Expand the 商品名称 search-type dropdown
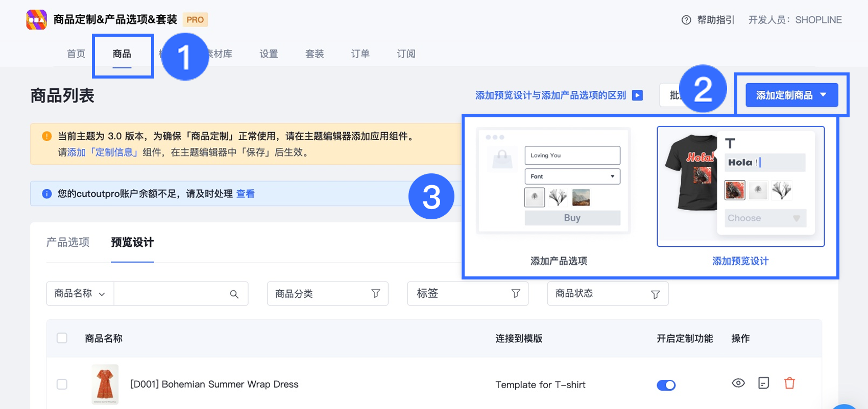The height and width of the screenshot is (409, 868). tap(80, 294)
